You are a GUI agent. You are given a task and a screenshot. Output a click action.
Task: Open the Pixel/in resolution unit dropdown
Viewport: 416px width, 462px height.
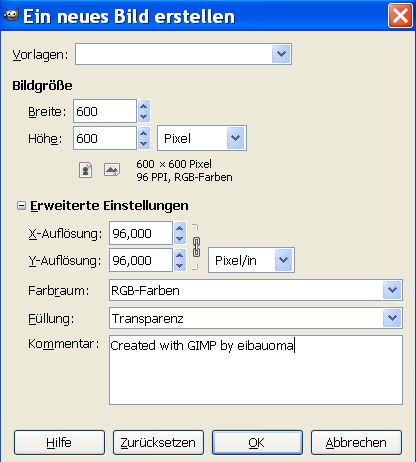click(x=251, y=260)
